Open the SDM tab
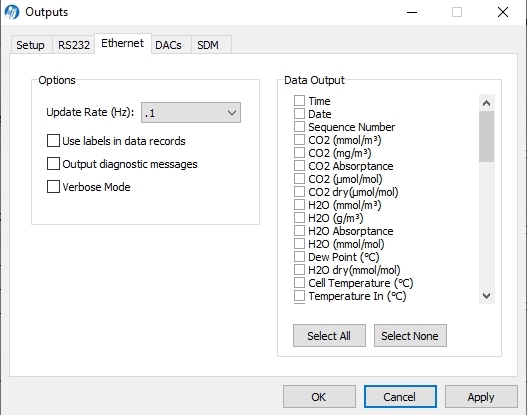The height and width of the screenshot is (415, 527). pyautogui.click(x=208, y=45)
